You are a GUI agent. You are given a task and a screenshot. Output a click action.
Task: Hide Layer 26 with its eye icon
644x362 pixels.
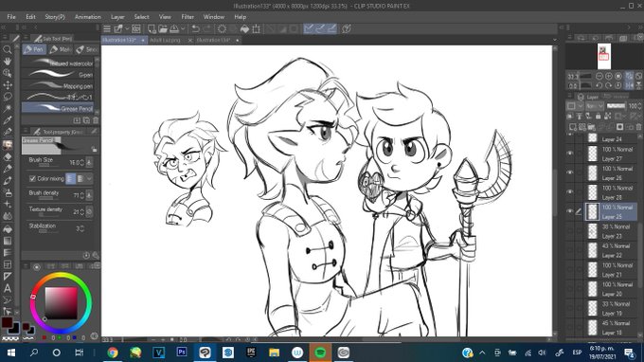[570, 172]
